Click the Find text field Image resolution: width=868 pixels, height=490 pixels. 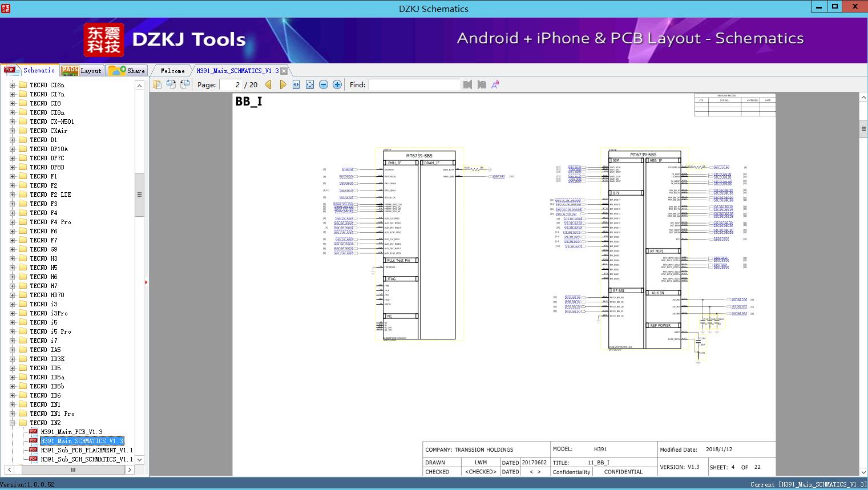(x=414, y=84)
